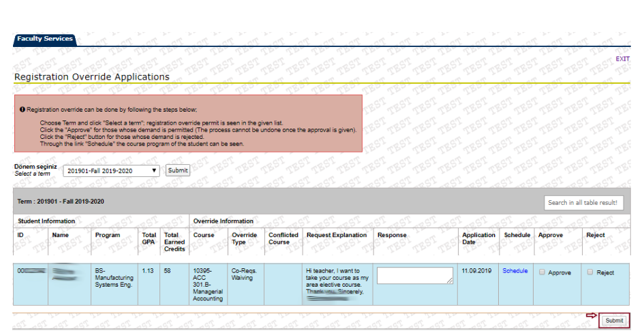Click the Application Date column header
644x335 pixels.
click(478, 238)
